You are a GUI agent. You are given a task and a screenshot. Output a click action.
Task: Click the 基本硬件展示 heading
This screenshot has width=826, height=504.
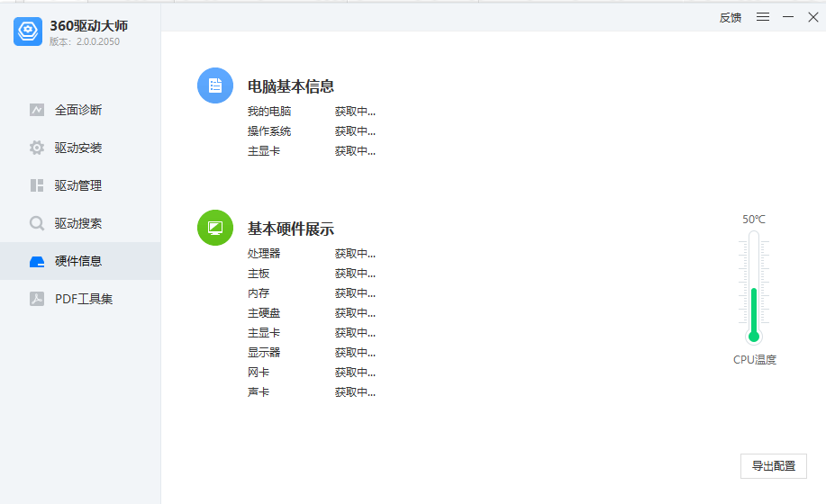tap(291, 229)
